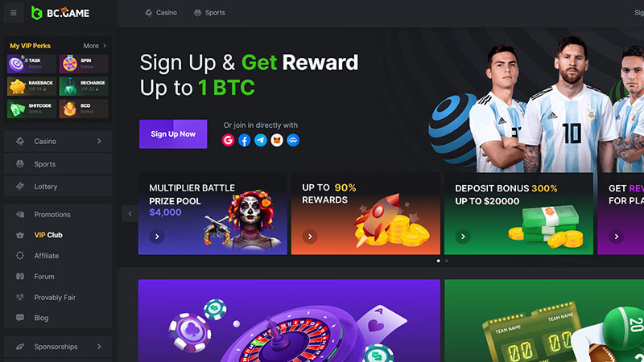Expand the Casino sidebar section
Viewport: 644px width, 362px height.
57,142
